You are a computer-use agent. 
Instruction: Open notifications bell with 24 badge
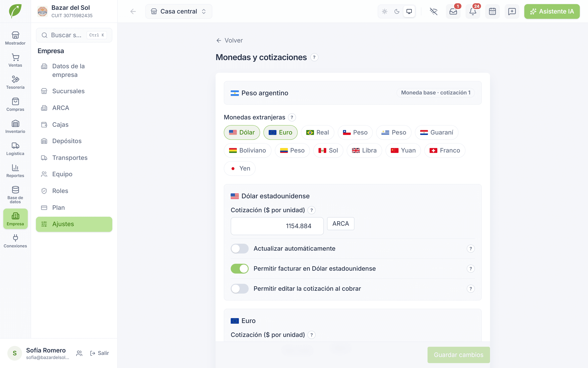(473, 11)
